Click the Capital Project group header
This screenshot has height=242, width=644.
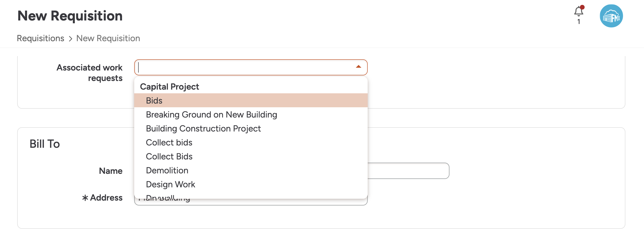[169, 87]
